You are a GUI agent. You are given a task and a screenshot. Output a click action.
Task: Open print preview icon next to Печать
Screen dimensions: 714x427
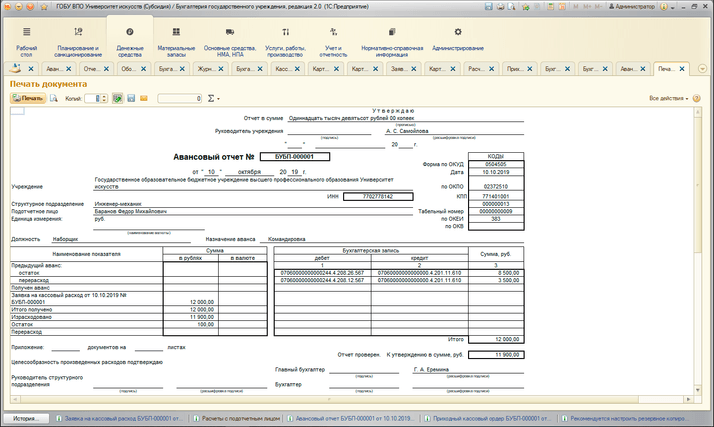tap(54, 99)
